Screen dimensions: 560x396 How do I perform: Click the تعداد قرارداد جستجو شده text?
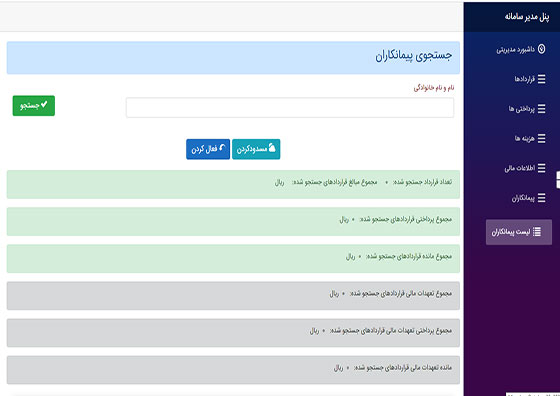coord(422,182)
